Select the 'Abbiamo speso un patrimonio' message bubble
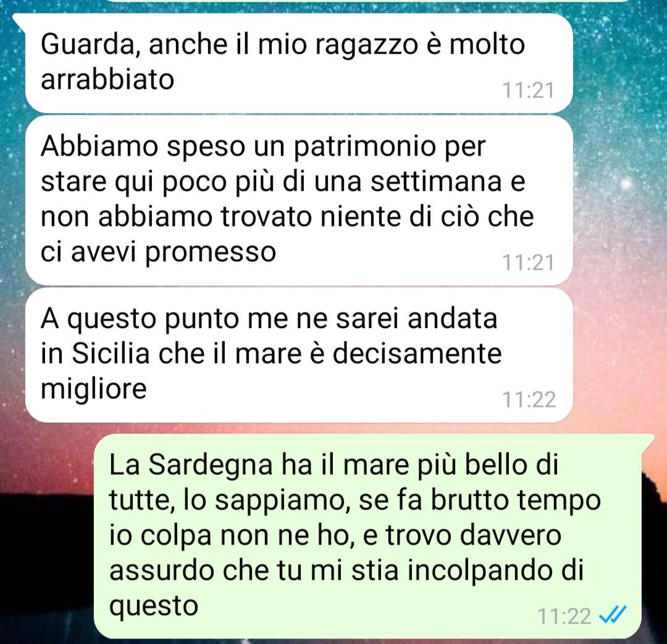The width and height of the screenshot is (667, 644). tap(299, 200)
